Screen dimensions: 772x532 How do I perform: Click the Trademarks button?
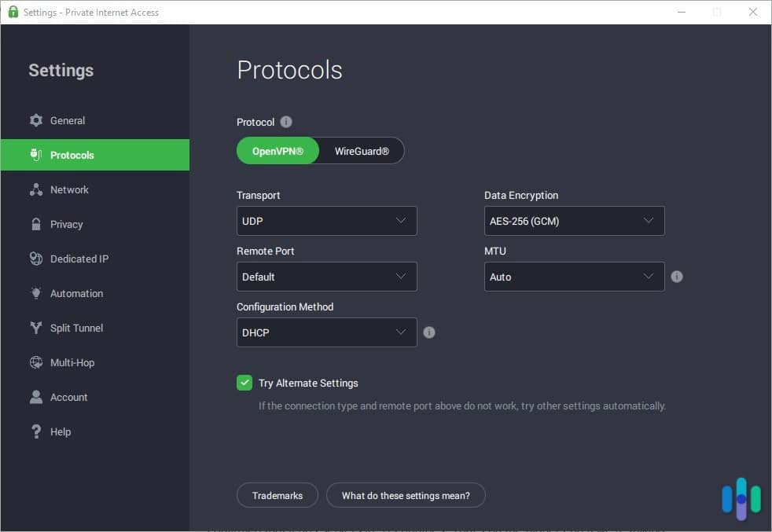[x=278, y=495]
